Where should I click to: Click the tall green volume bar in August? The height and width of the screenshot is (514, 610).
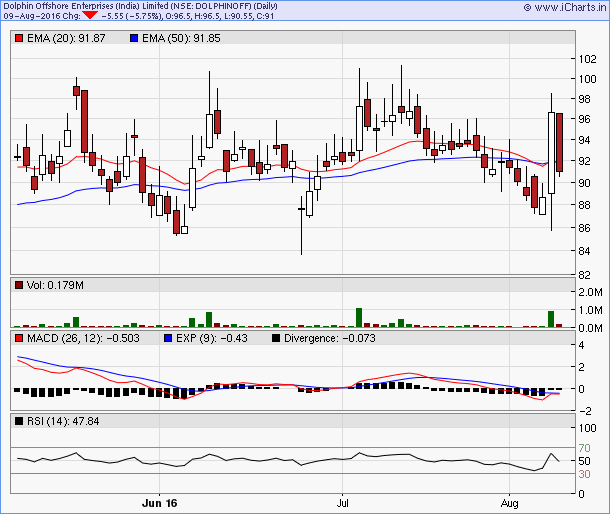(x=551, y=319)
